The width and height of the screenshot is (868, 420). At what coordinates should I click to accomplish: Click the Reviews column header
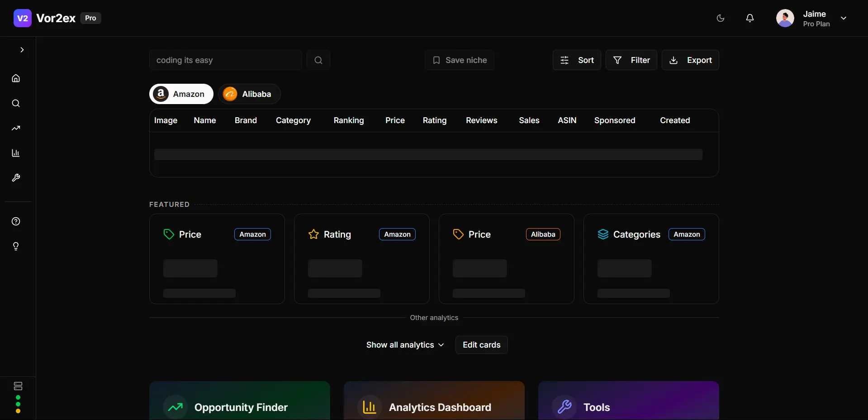[x=482, y=120]
